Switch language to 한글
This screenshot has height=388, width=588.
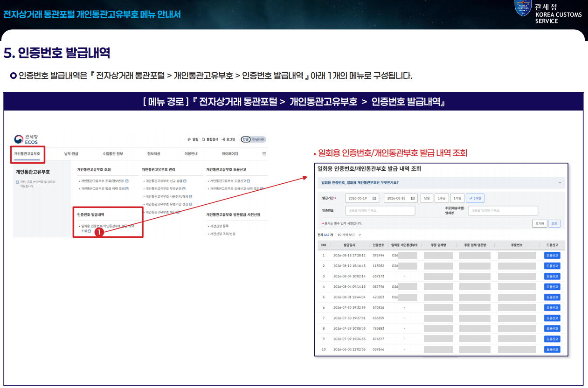coord(245,139)
